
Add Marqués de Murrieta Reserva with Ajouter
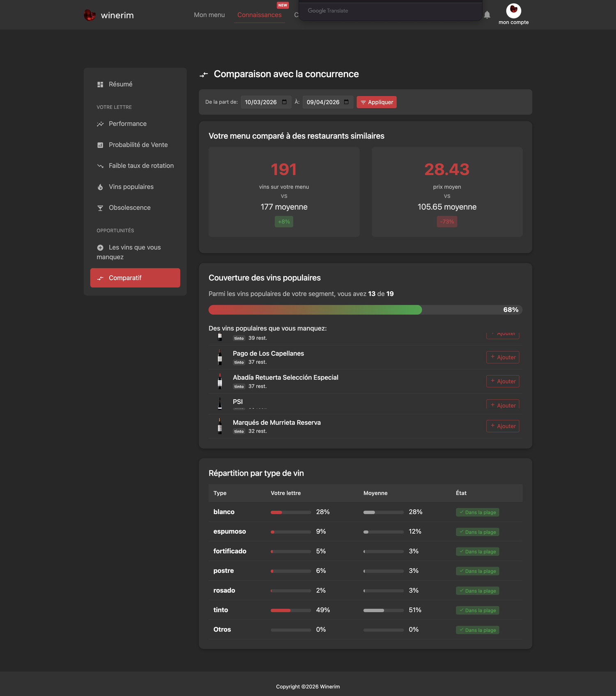pos(503,426)
